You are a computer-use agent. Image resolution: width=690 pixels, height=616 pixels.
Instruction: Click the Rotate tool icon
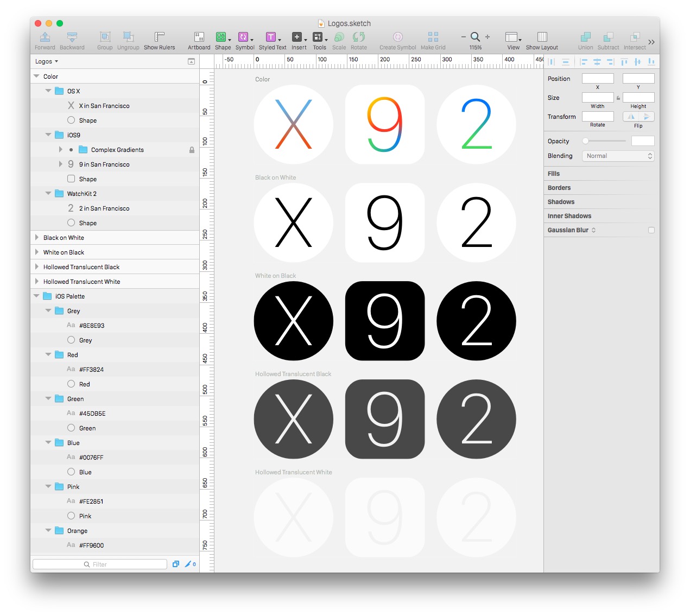[358, 37]
